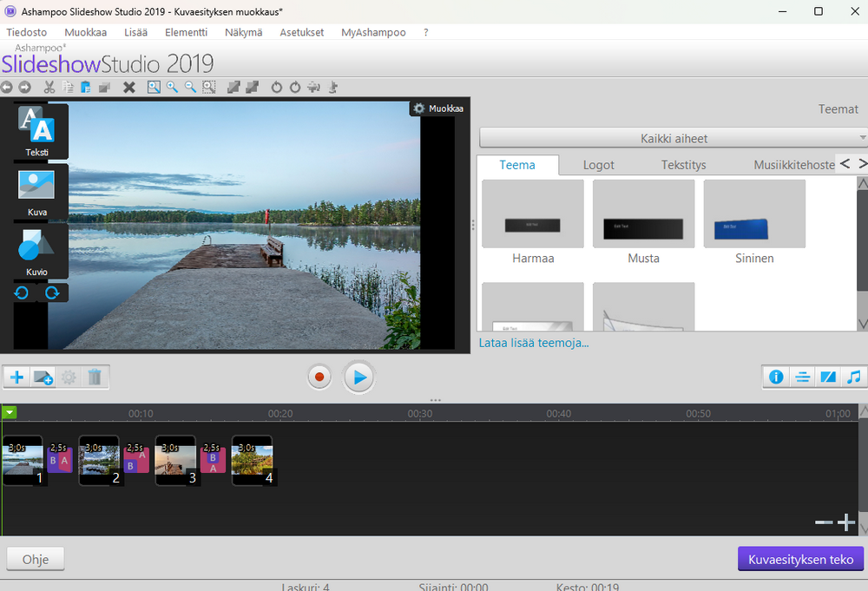This screenshot has width=868, height=591.
Task: Follow the Lataa lisää teemoja link
Action: 534,343
